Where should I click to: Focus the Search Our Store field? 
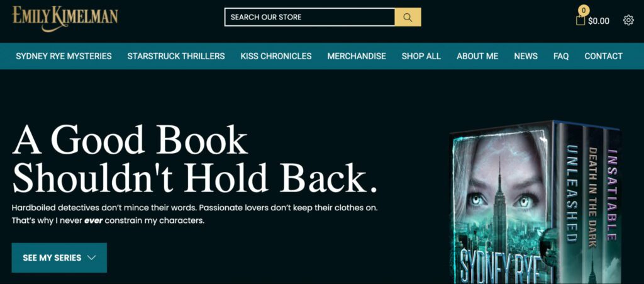(309, 17)
